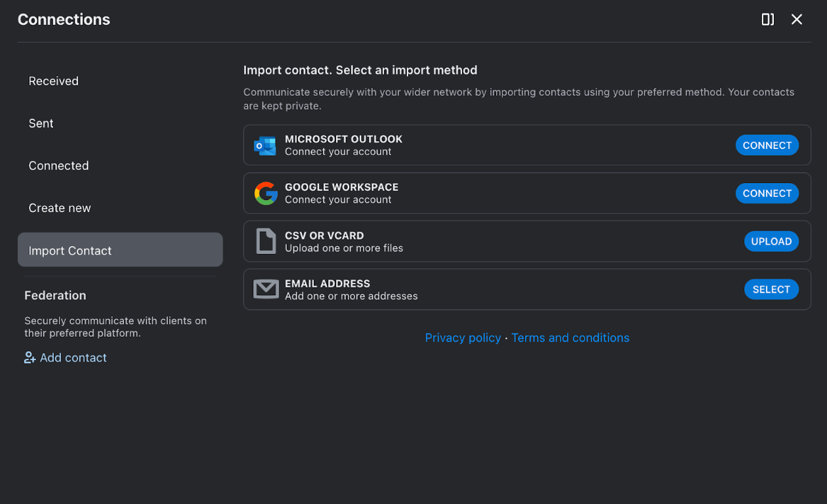
Task: Click the EMAIL ADDRESS title text
Action: (x=328, y=283)
